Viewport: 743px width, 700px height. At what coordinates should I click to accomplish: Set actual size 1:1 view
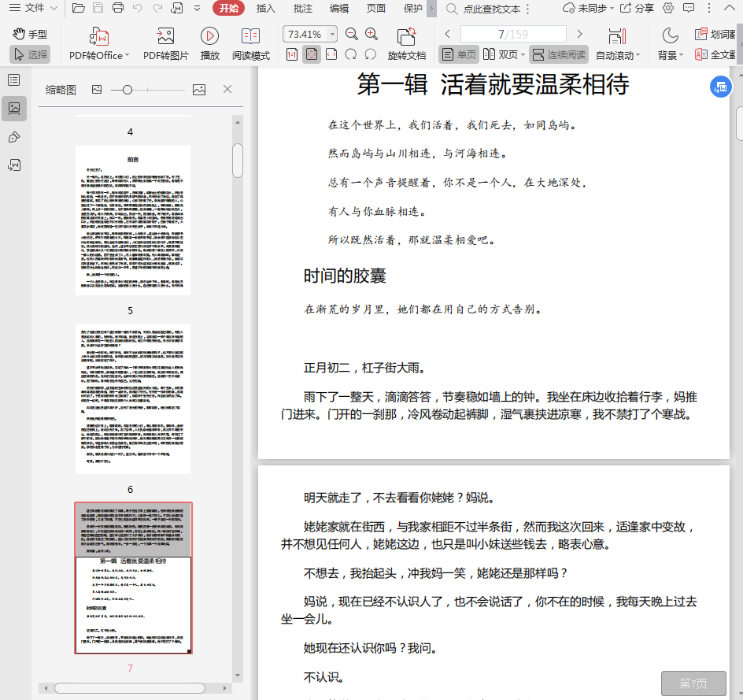[292, 54]
